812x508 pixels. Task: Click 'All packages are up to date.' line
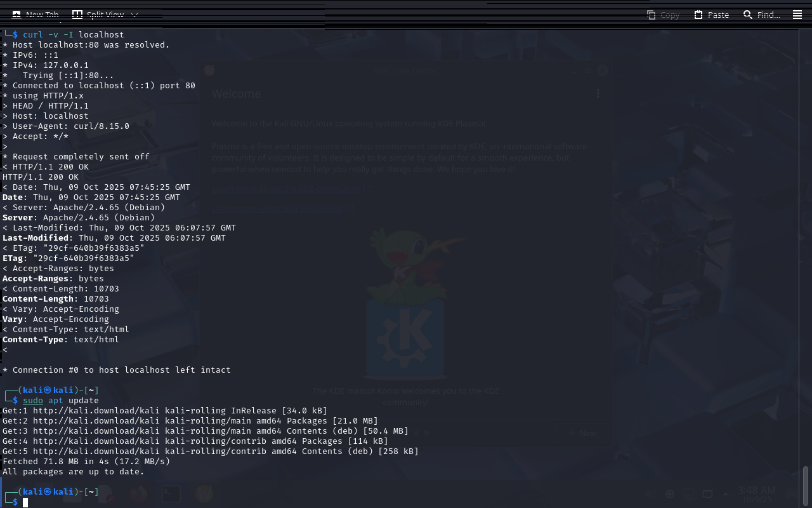tap(74, 472)
